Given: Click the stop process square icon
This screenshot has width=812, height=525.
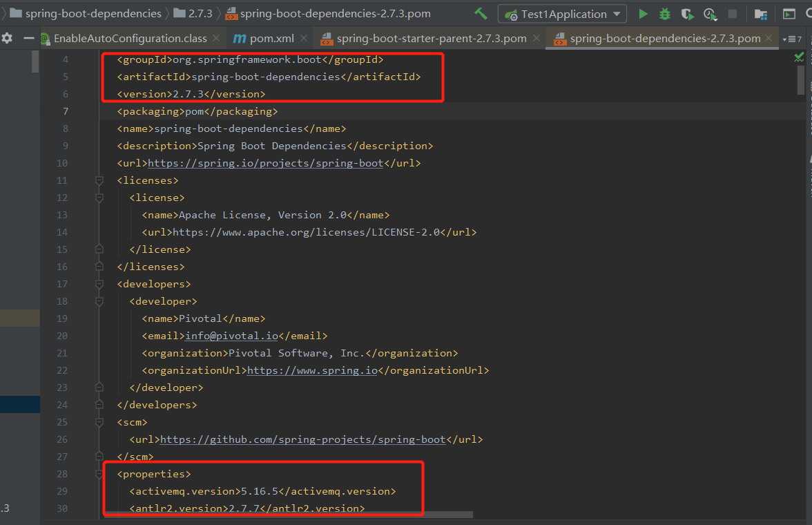Looking at the screenshot, I should (732, 14).
